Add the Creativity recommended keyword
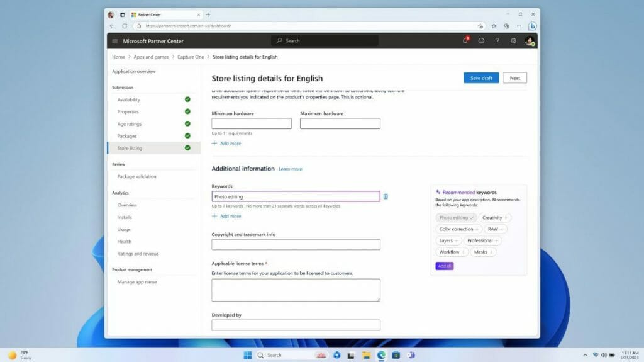Screen dimensions: 644x362 496,218
